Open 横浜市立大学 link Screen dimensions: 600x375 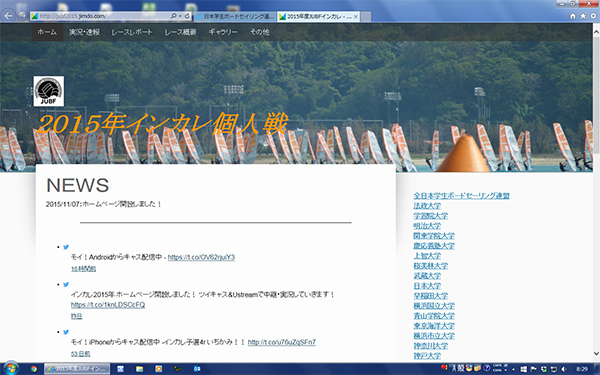tap(434, 335)
